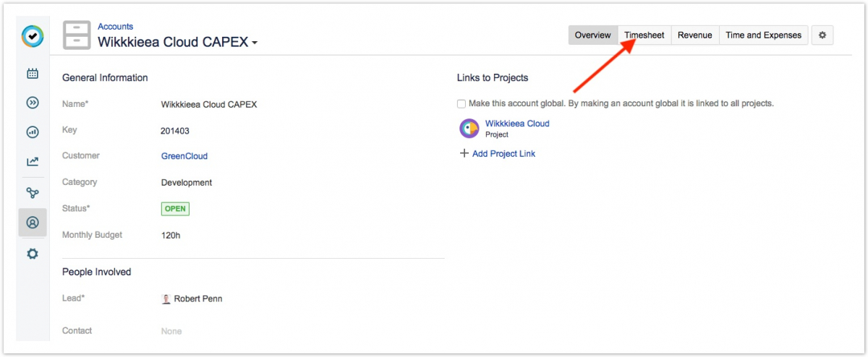Expand the Wikkkieea Cloud CAPEX title dropdown
Viewport: 868px width, 357px height.
click(254, 43)
